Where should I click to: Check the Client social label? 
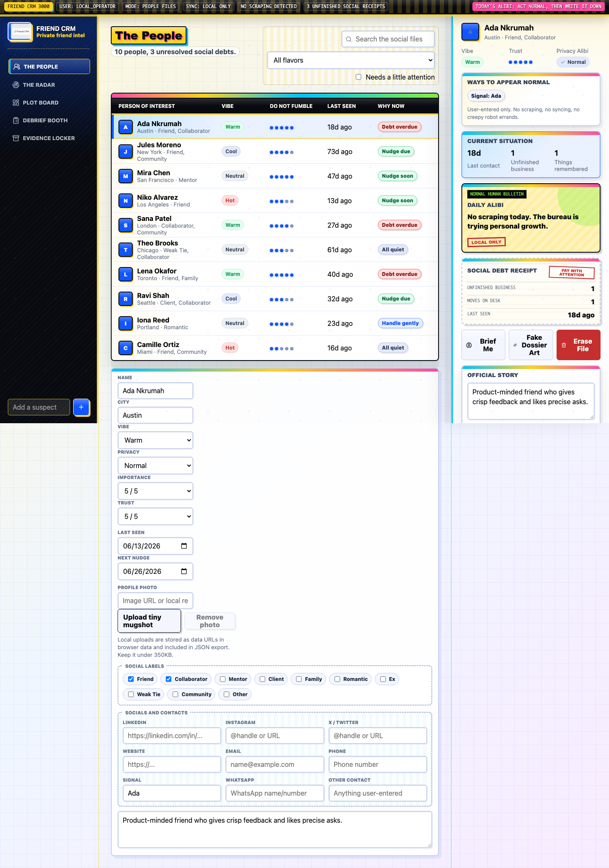[263, 679]
